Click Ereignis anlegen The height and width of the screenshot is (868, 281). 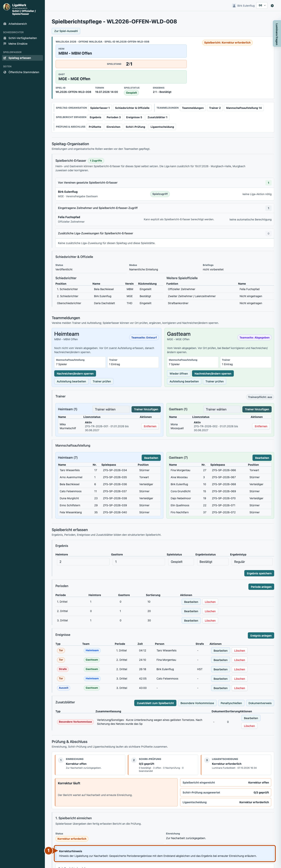(x=261, y=635)
